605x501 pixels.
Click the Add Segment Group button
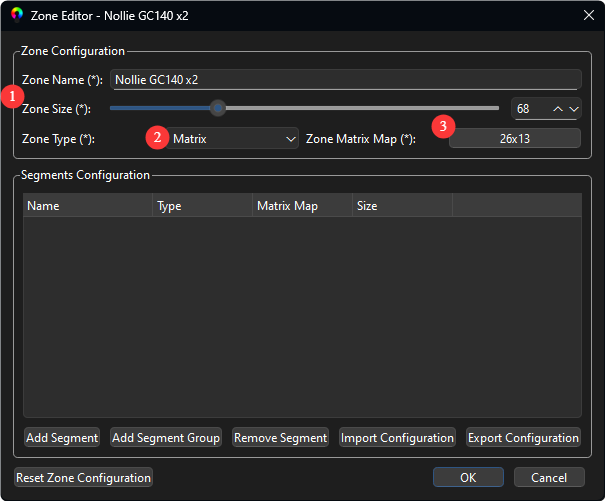tap(166, 437)
